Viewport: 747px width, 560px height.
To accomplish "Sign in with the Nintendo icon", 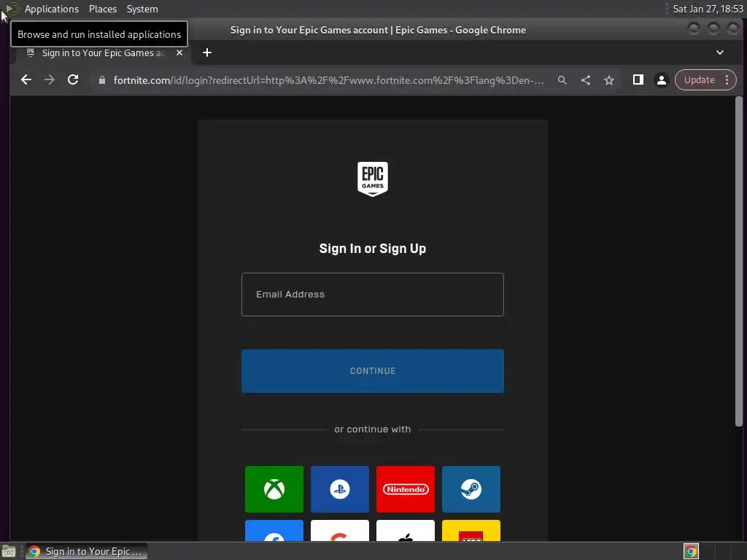I will pos(406,489).
